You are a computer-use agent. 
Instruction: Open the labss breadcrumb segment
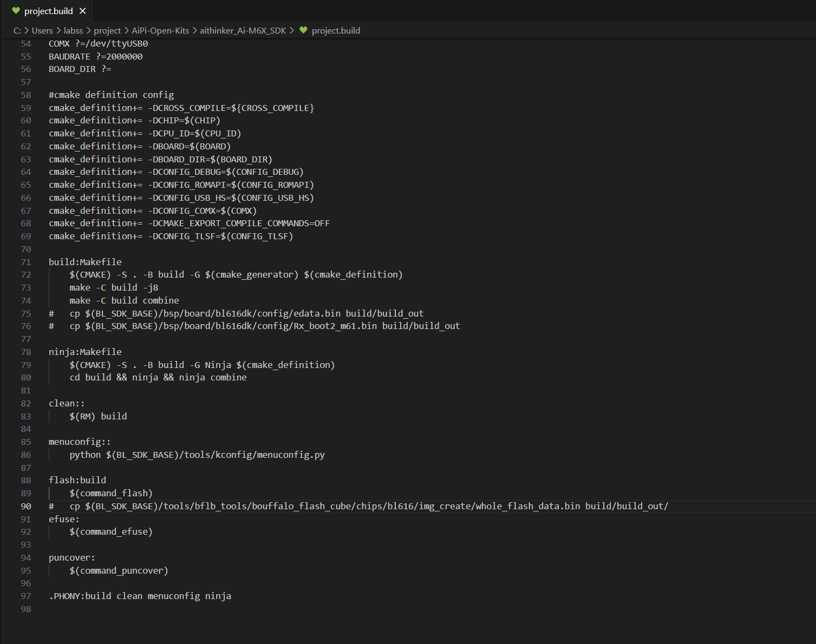[73, 31]
